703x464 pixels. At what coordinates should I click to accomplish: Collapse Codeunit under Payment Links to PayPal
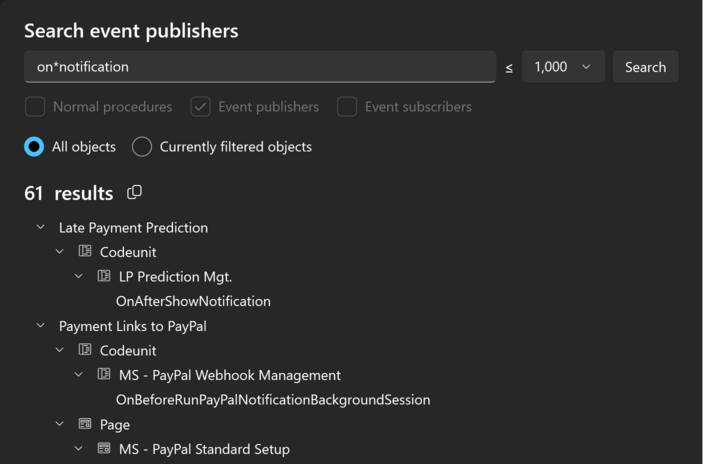(x=60, y=350)
